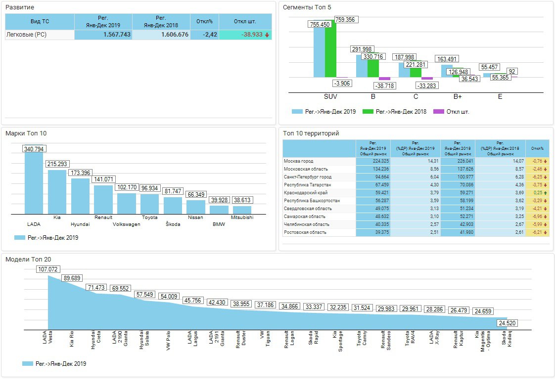The width and height of the screenshot is (555, 392).
Task: Select Краснодарский край territory row
Action: tap(416, 193)
